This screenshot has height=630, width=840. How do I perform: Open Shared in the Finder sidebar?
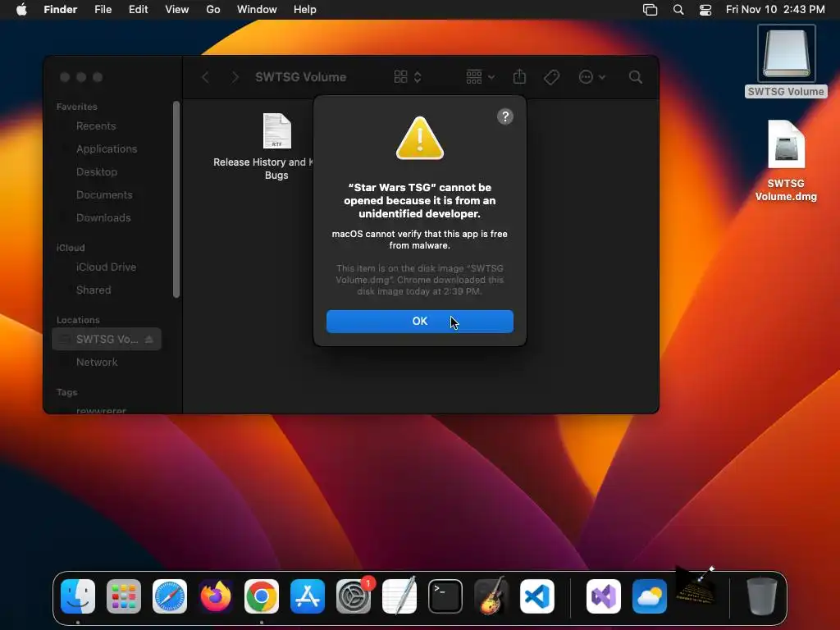click(94, 290)
